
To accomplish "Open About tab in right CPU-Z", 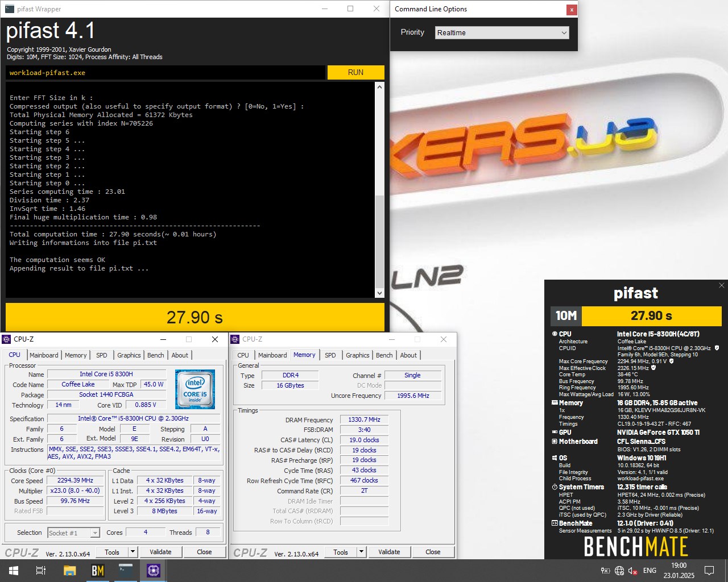I will point(408,355).
